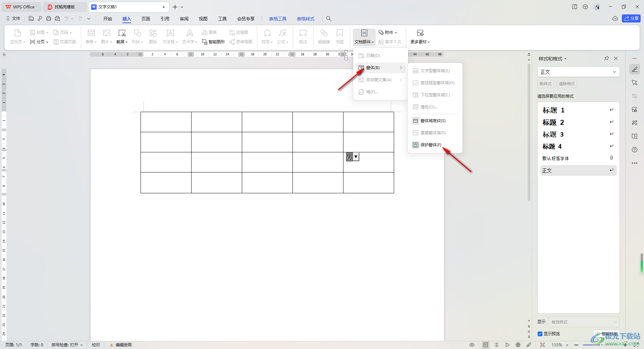
Task: Expand the 附件 attachment dropdown
Action: coord(388,33)
